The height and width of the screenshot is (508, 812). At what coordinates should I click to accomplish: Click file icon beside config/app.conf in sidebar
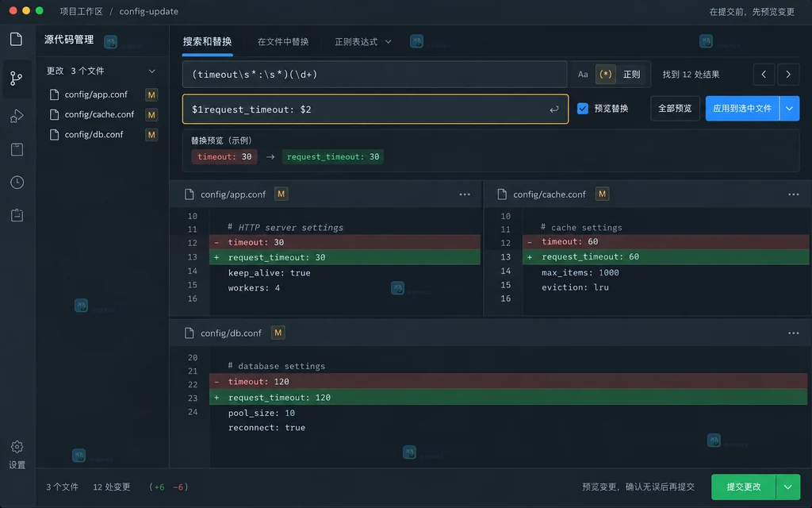pyautogui.click(x=54, y=94)
